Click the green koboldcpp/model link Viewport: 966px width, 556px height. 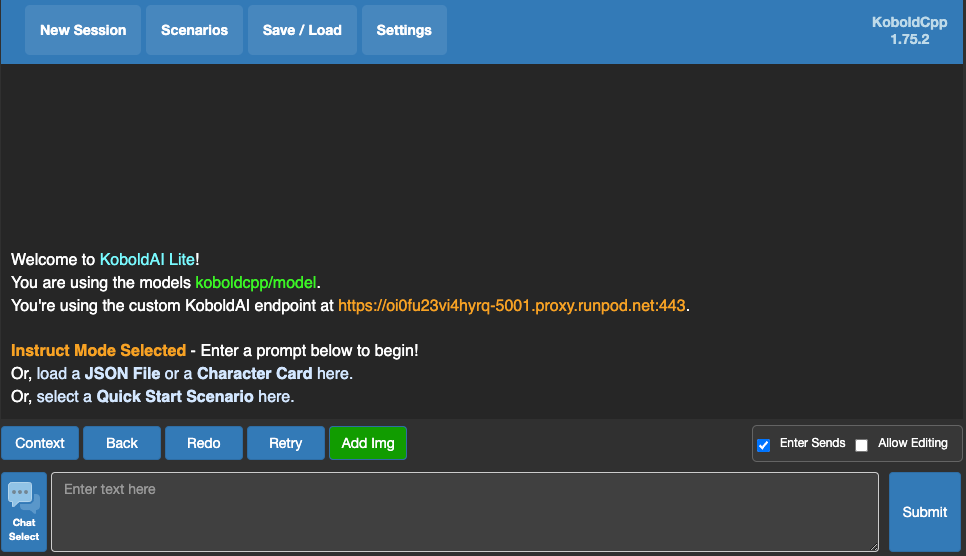click(x=256, y=282)
